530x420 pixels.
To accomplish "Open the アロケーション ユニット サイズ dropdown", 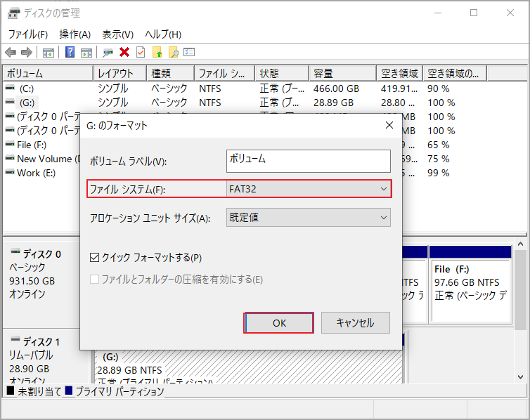I will click(309, 218).
